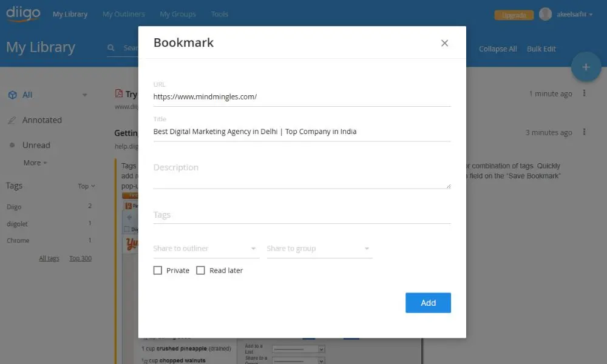
Task: Select the Chrome tag
Action: pyautogui.click(x=18, y=241)
